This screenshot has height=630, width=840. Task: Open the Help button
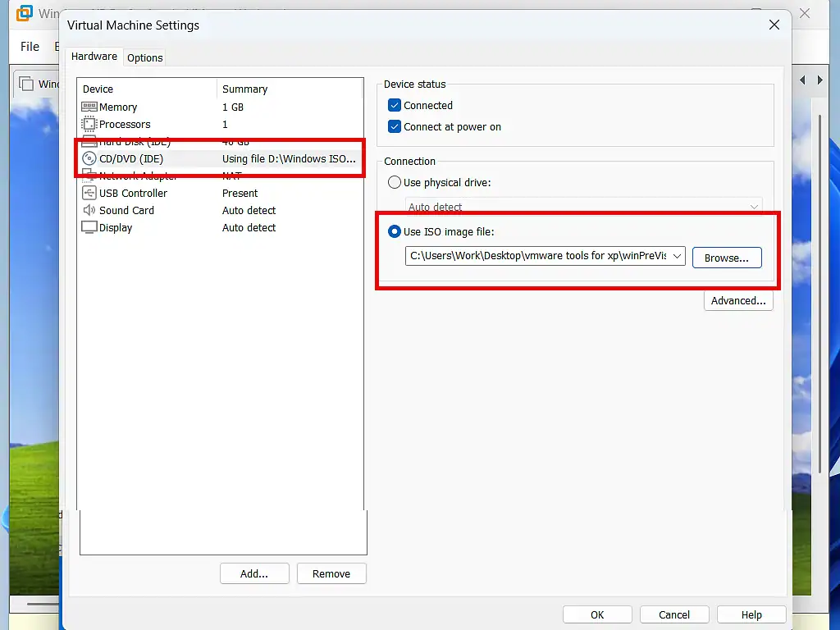pos(751,614)
